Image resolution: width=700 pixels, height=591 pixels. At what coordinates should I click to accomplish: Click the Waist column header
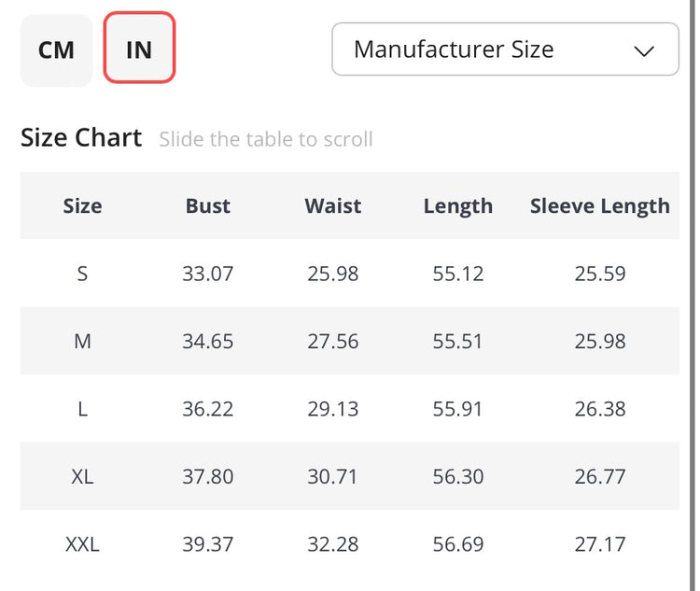[x=332, y=206]
